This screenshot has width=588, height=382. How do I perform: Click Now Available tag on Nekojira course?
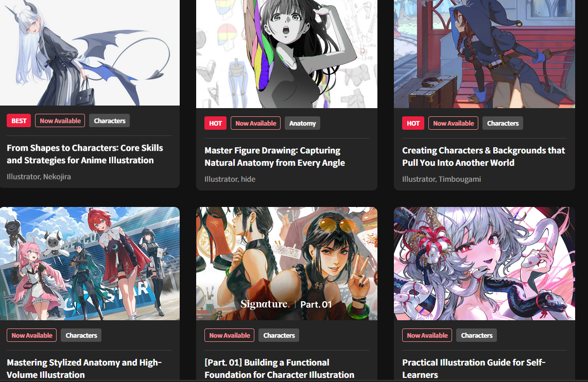[60, 120]
